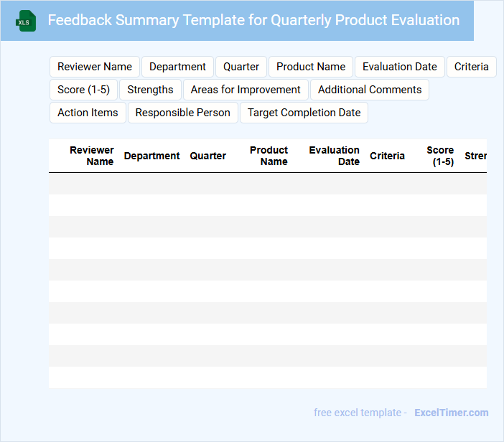Click the Reviewer Name column header
This screenshot has height=442, width=504.
click(x=92, y=156)
